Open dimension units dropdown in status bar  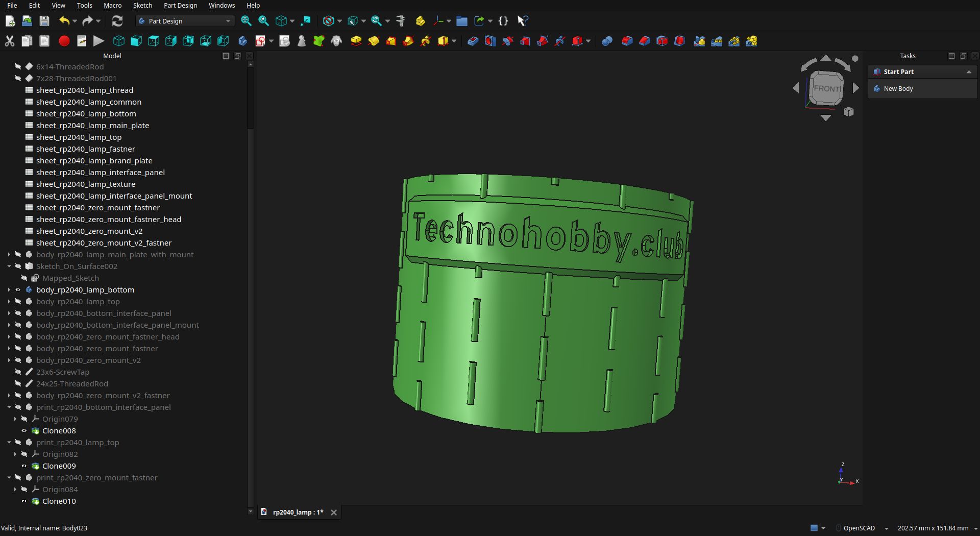(x=975, y=528)
